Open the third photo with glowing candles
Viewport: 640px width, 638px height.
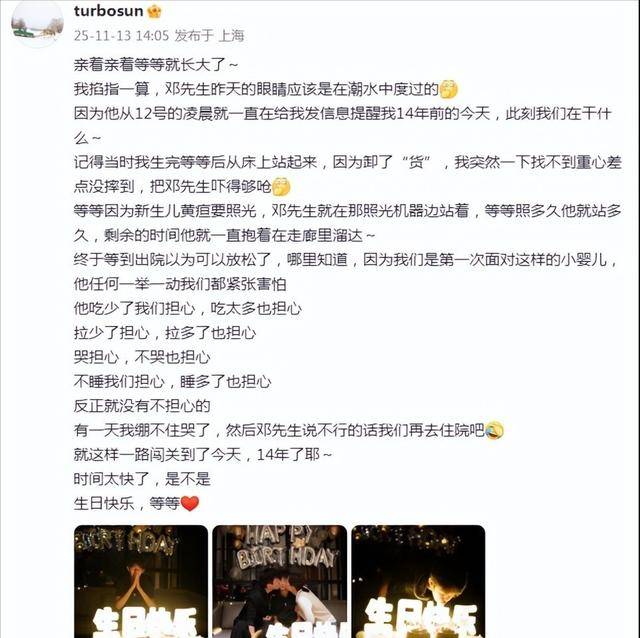pyautogui.click(x=418, y=581)
